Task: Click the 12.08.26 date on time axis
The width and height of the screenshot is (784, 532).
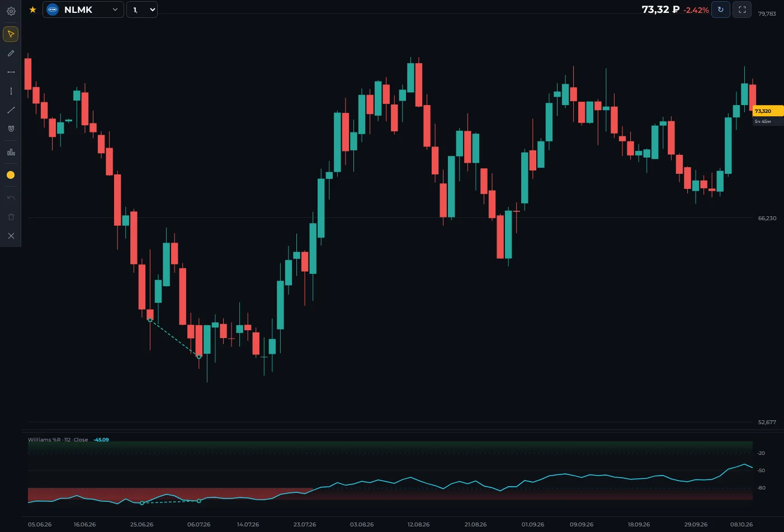Action: 418,525
